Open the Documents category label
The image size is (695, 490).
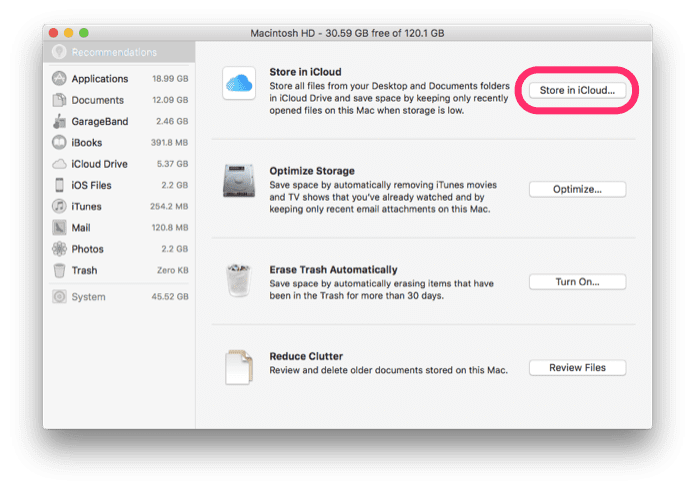pyautogui.click(x=98, y=100)
